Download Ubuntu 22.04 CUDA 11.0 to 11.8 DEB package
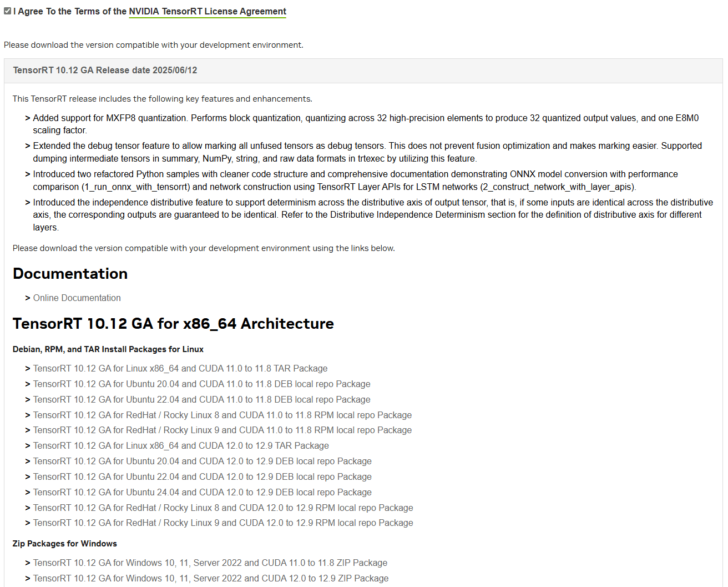The width and height of the screenshot is (728, 587). (x=201, y=400)
